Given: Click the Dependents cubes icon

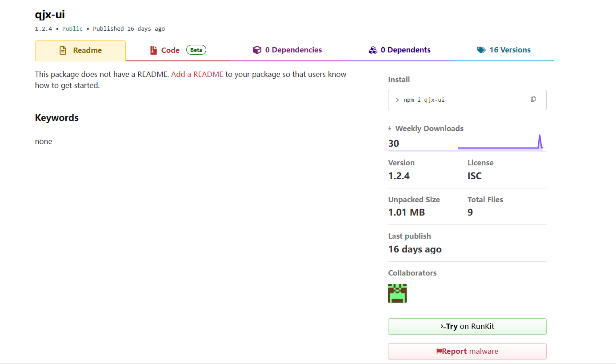Looking at the screenshot, I should tap(373, 50).
